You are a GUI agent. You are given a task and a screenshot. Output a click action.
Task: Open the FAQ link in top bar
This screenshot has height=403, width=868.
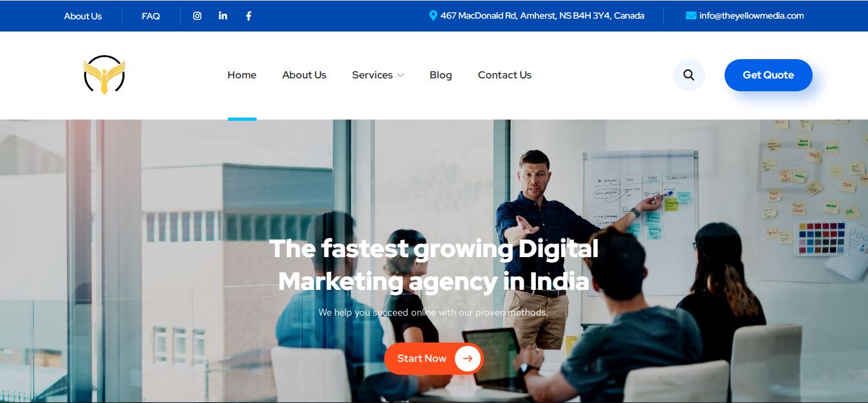point(151,16)
